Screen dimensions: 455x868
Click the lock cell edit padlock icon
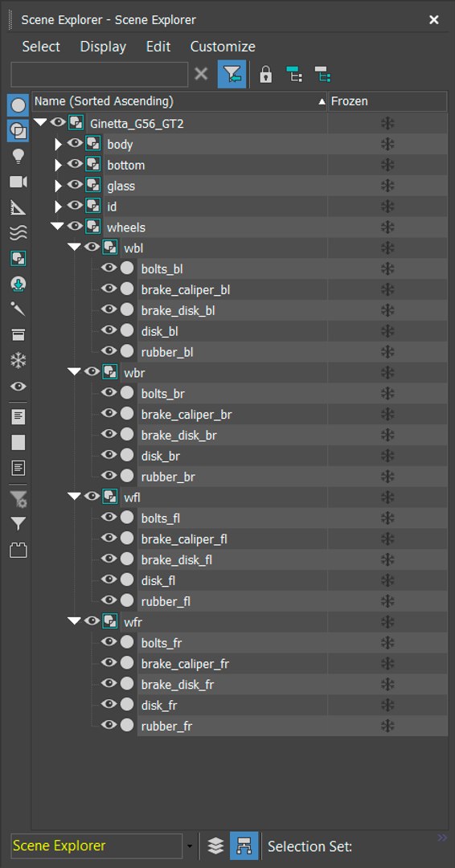coord(266,74)
